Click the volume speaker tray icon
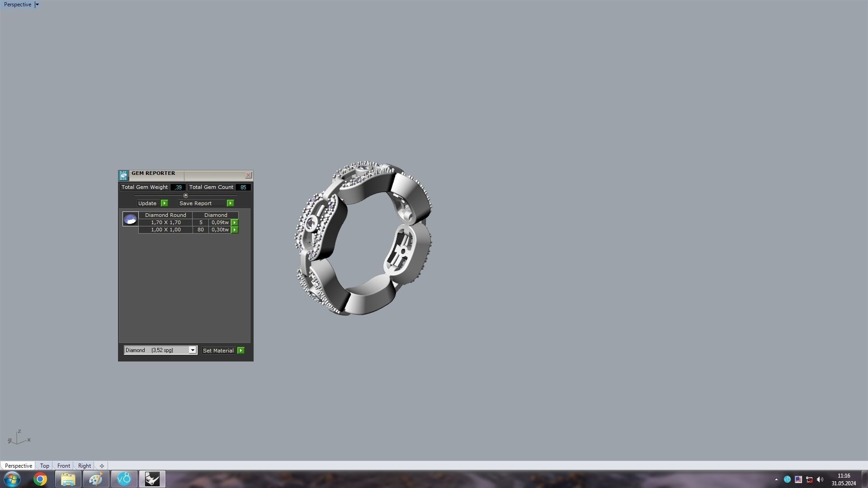This screenshot has height=488, width=868. (820, 480)
